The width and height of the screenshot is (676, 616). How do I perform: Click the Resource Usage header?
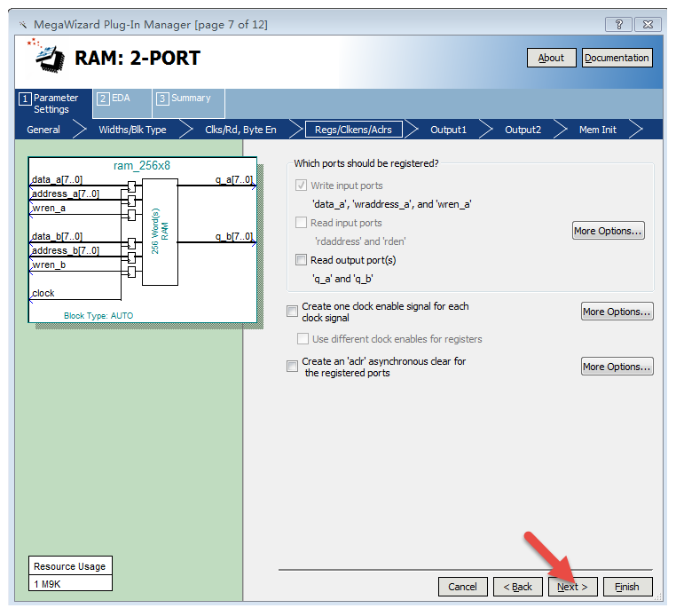70,566
